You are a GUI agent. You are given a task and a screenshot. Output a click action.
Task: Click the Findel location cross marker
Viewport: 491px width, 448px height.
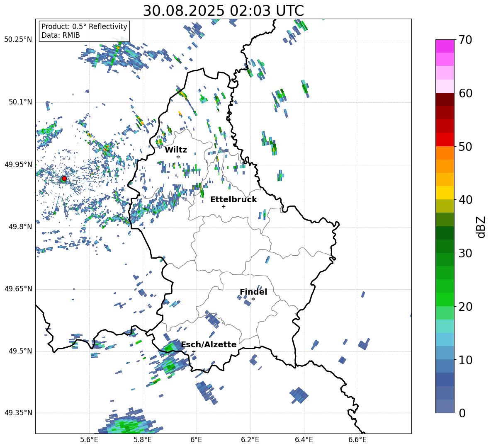(253, 299)
